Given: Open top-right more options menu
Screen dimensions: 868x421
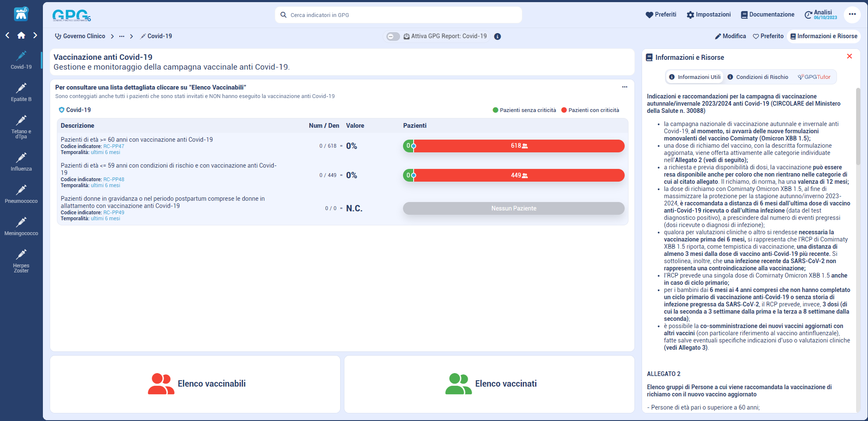Looking at the screenshot, I should click(x=852, y=14).
